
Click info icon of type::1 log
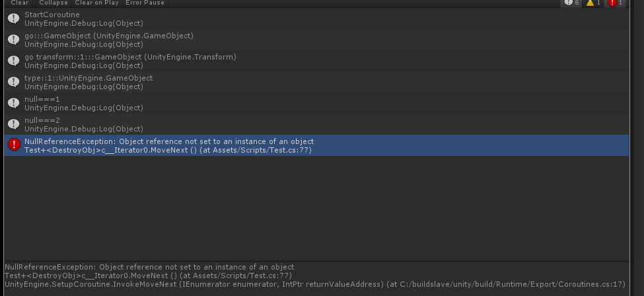coord(13,82)
